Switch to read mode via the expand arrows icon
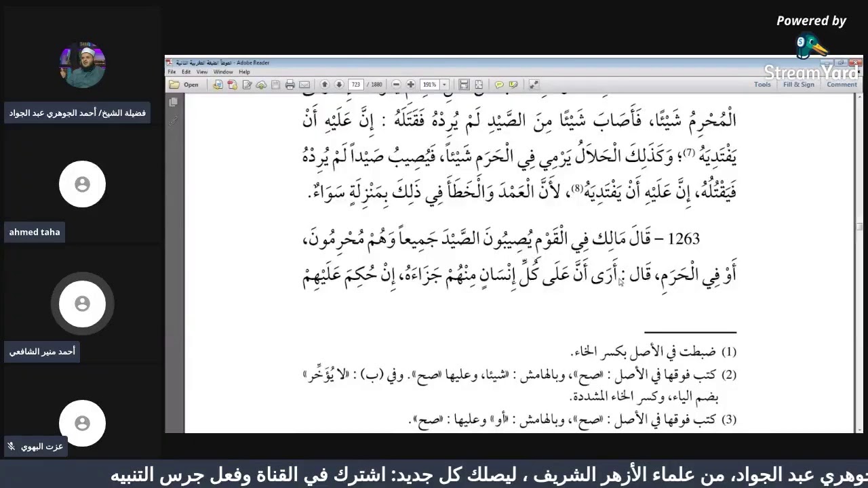Viewport: 868px width, 488px height. [534, 85]
